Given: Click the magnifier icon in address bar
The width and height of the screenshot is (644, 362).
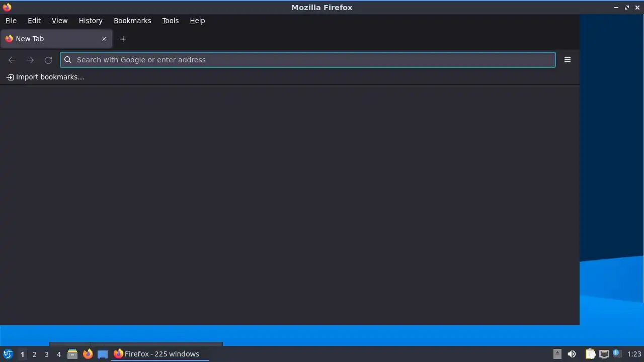Looking at the screenshot, I should [68, 60].
